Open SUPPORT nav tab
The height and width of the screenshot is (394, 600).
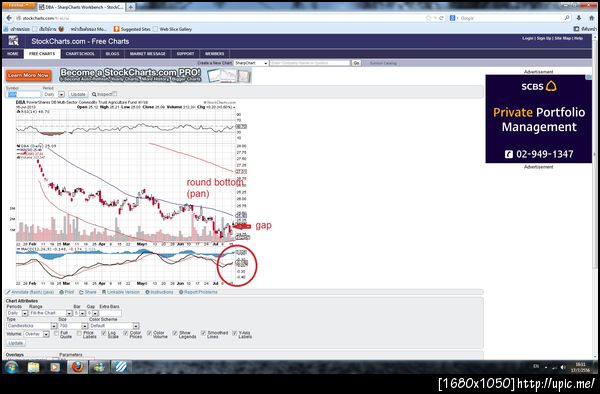click(185, 54)
